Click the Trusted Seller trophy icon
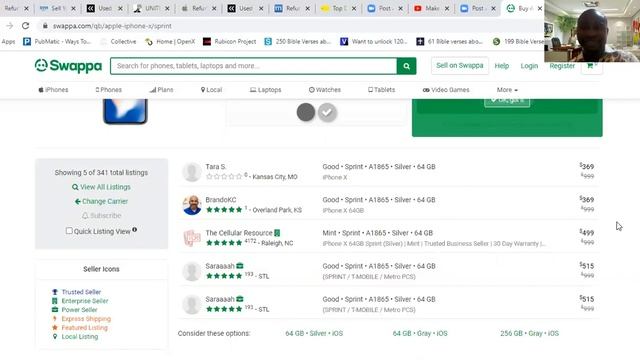The width and height of the screenshot is (640, 360). pyautogui.click(x=55, y=292)
